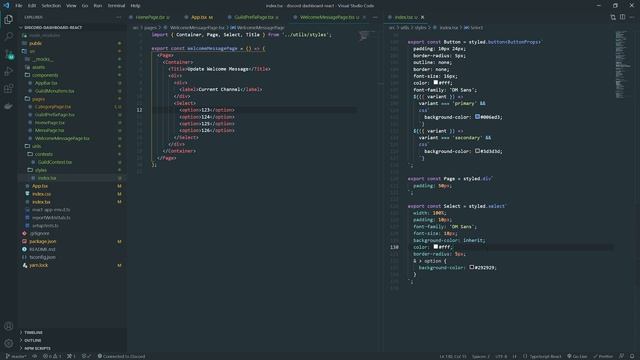Open the Explorer view in activity bar

9,19
